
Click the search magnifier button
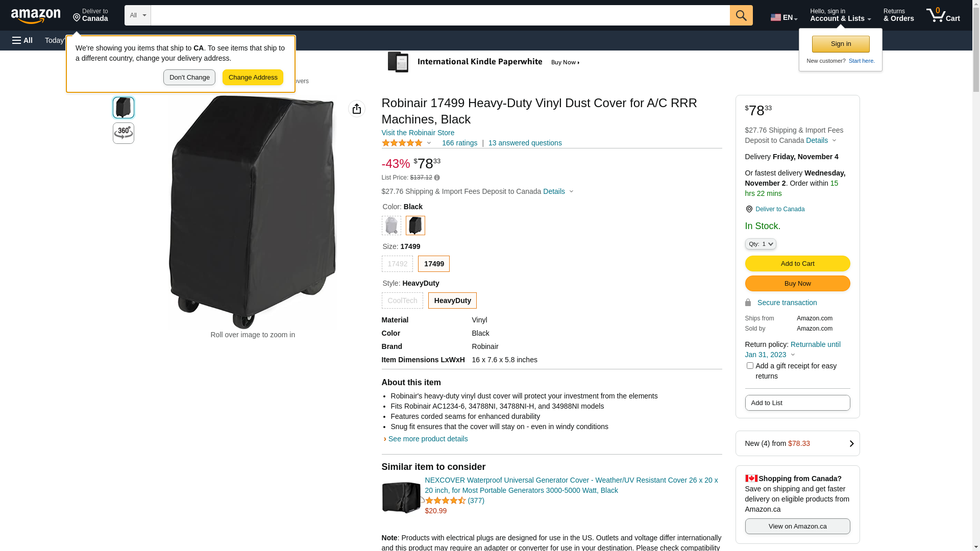pos(741,15)
